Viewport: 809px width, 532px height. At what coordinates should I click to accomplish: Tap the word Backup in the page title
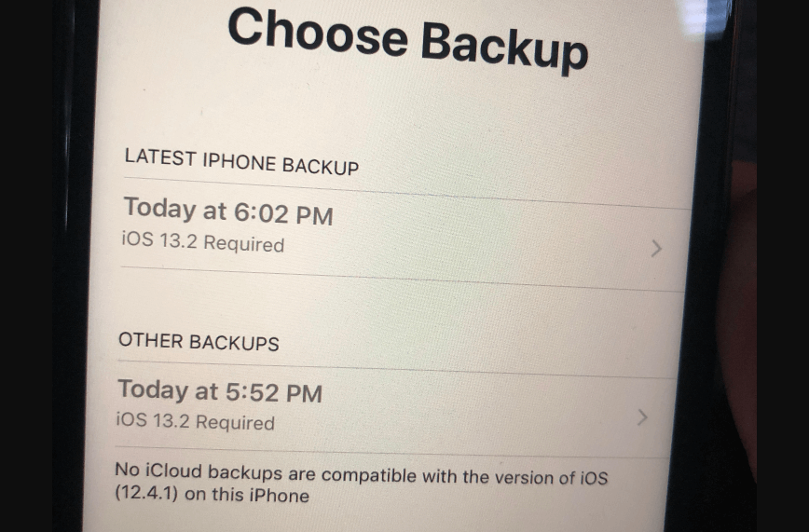point(504,46)
